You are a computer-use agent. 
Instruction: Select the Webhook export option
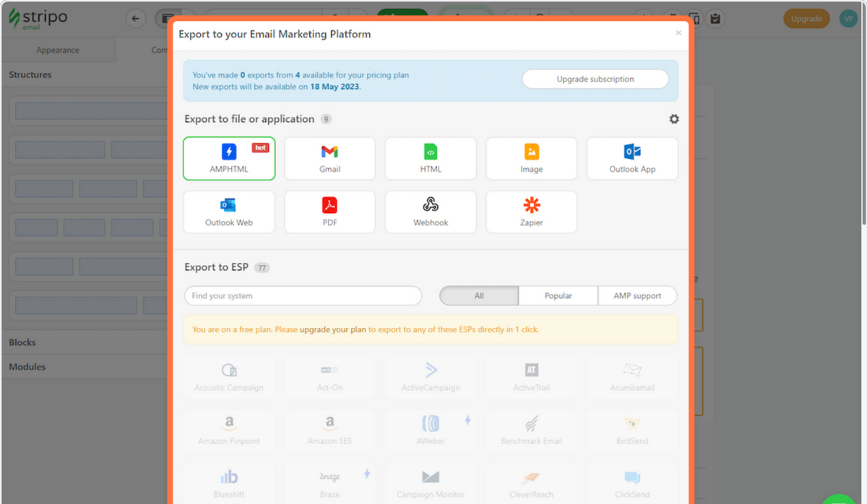(431, 212)
